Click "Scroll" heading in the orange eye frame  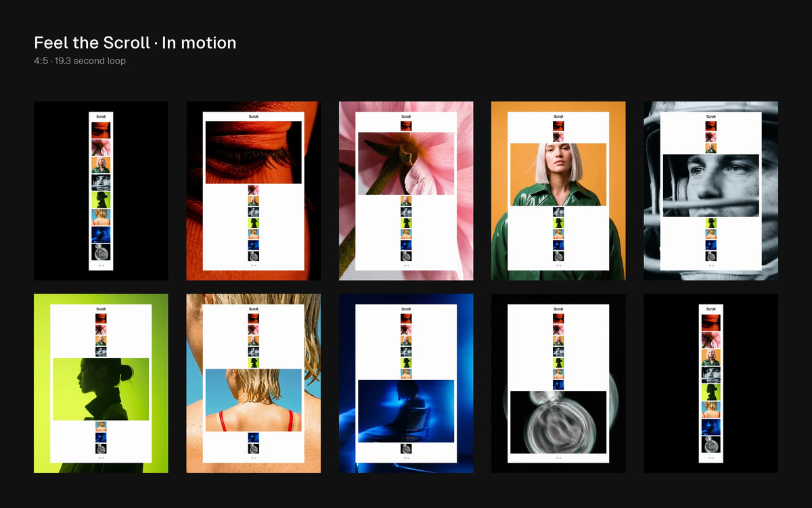[x=254, y=116]
